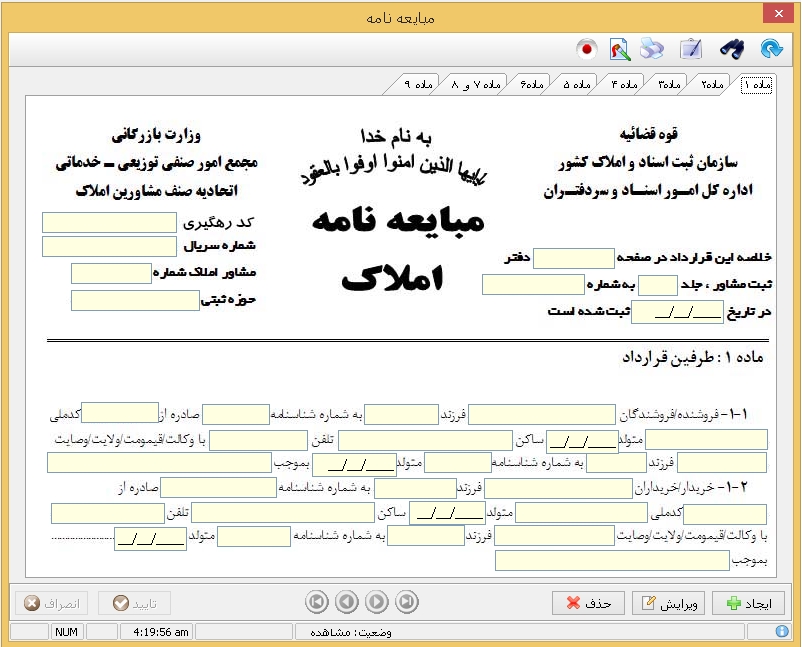This screenshot has width=802, height=647.
Task: Click the به شماره field in ثبت مشاور row
Action: (x=533, y=285)
